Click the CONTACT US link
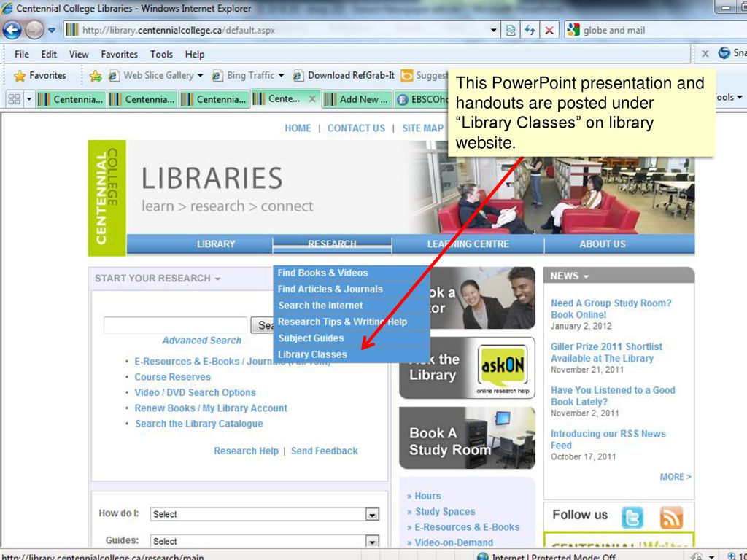This screenshot has height=560, width=747. click(356, 128)
